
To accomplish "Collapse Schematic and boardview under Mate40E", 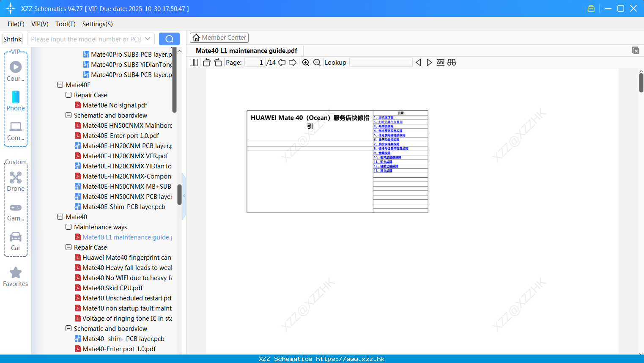I will (69, 115).
